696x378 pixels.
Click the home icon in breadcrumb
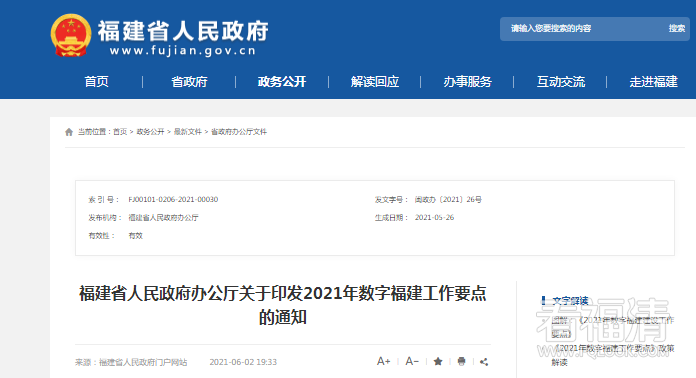tap(69, 132)
